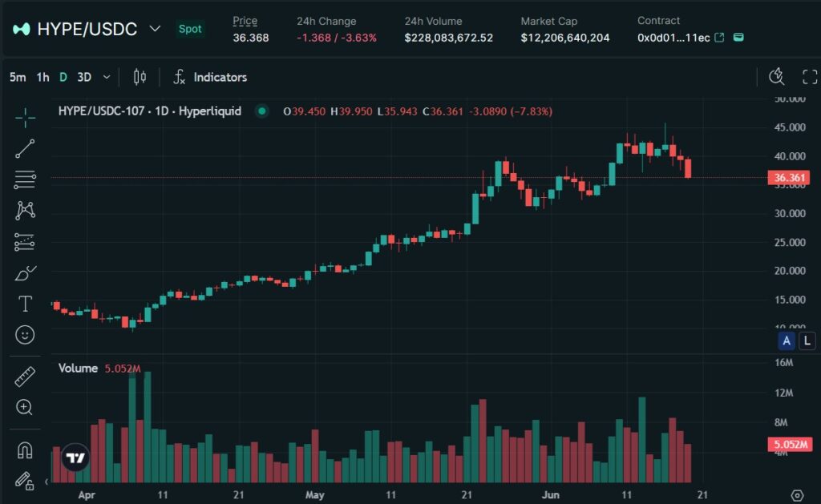
Task: Click the 16M volume axis label
Action: 784,362
